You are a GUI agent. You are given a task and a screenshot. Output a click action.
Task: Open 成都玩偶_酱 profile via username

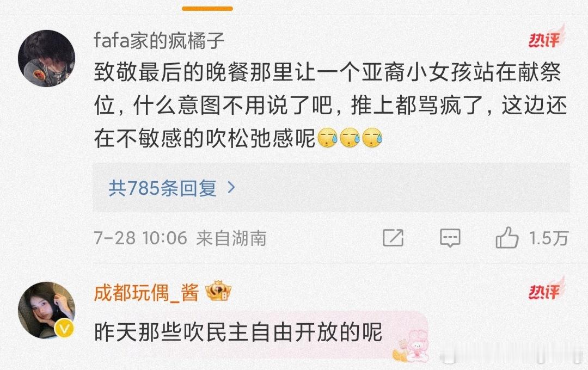[146, 292]
